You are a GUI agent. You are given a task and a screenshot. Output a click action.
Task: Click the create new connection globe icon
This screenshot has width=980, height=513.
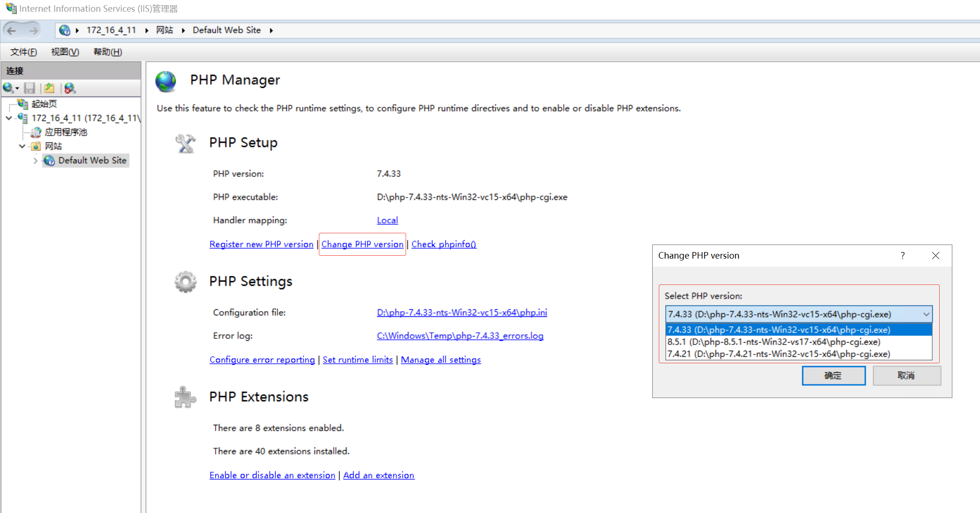[x=8, y=88]
